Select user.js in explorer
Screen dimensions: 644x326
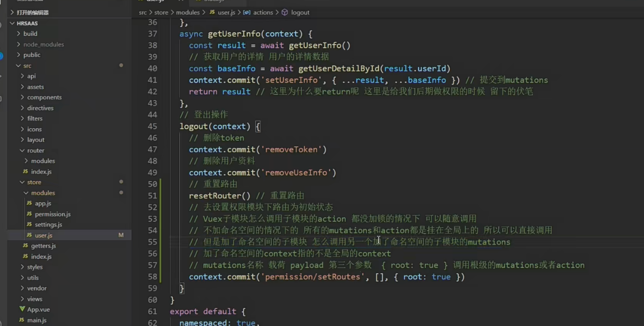coord(69,235)
